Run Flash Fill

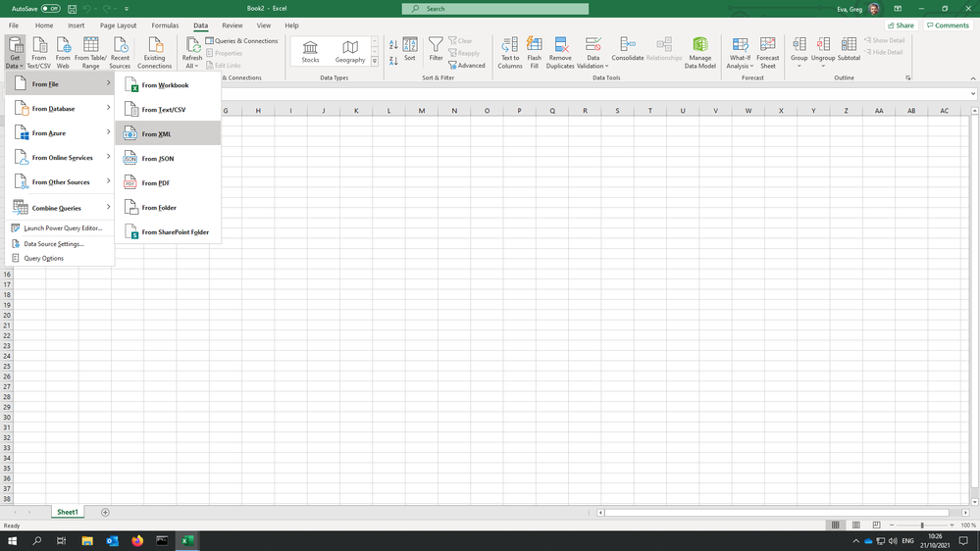535,53
